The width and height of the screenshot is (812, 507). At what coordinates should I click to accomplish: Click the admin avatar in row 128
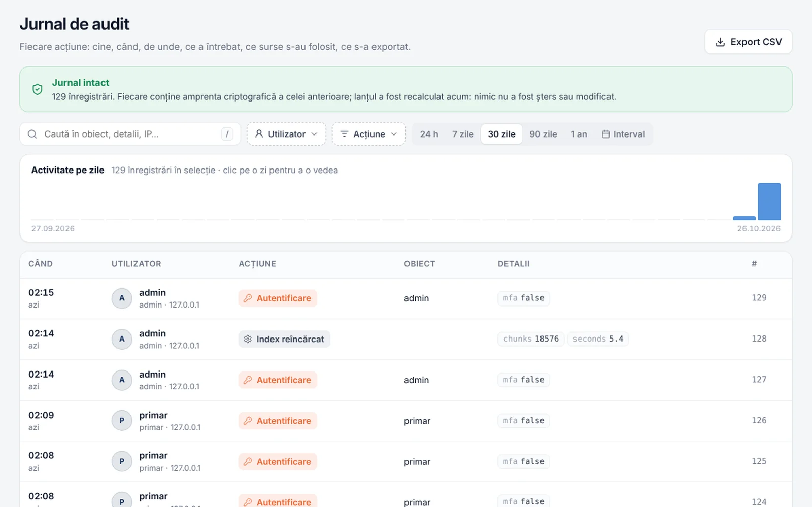click(122, 339)
